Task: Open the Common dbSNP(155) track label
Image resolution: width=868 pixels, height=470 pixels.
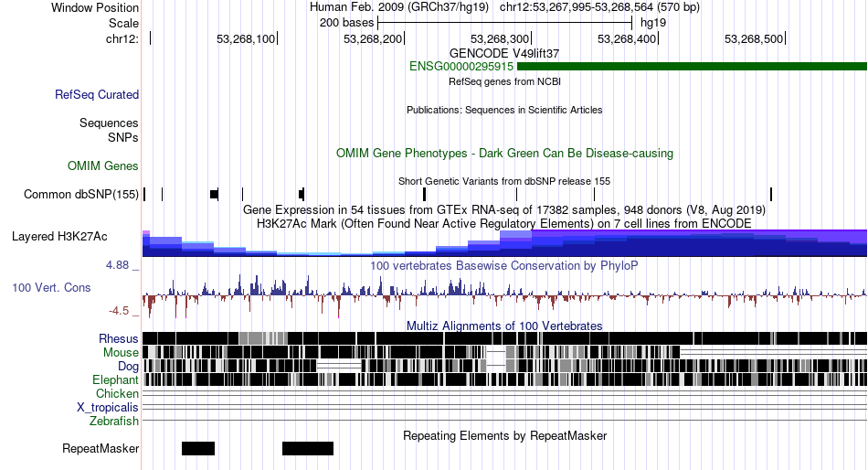Action: coord(81,195)
